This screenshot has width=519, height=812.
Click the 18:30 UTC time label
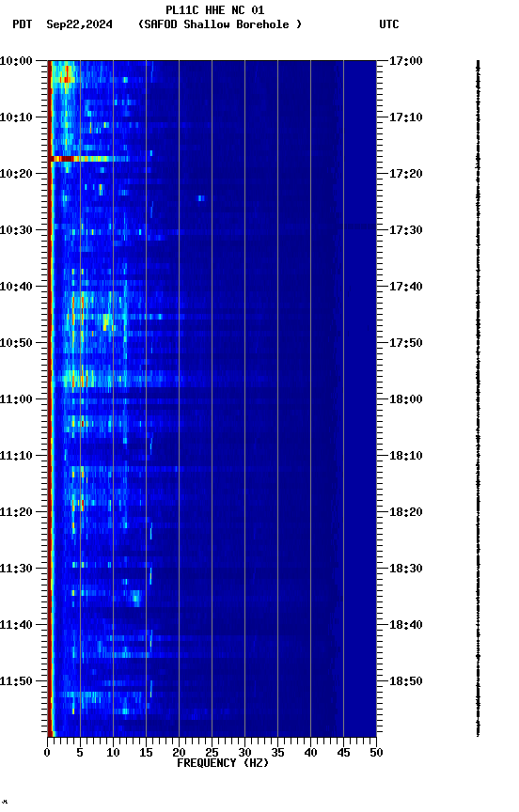pyautogui.click(x=406, y=569)
